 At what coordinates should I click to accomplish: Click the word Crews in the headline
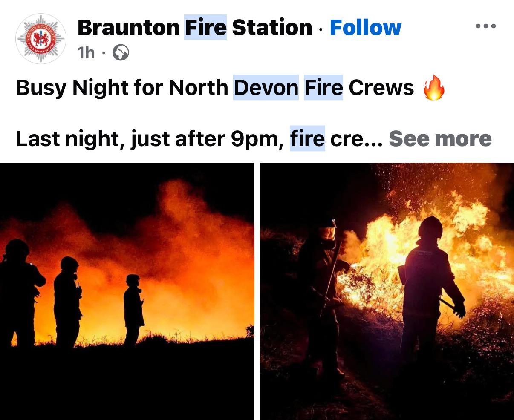381,88
